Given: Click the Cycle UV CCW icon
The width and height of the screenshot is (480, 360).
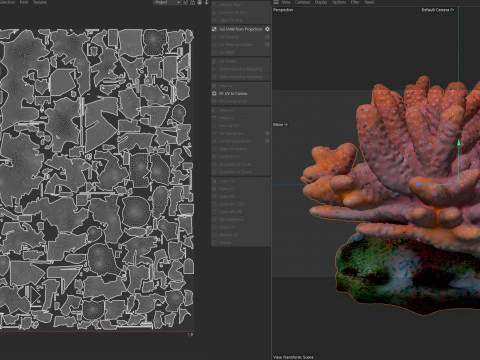Looking at the screenshot, I should tap(214, 204).
